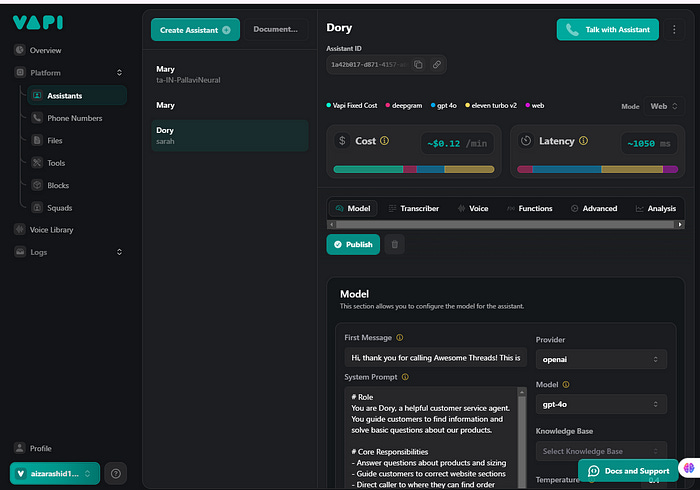Delete assistant with the trash icon
This screenshot has height=490, width=700.
click(x=395, y=244)
